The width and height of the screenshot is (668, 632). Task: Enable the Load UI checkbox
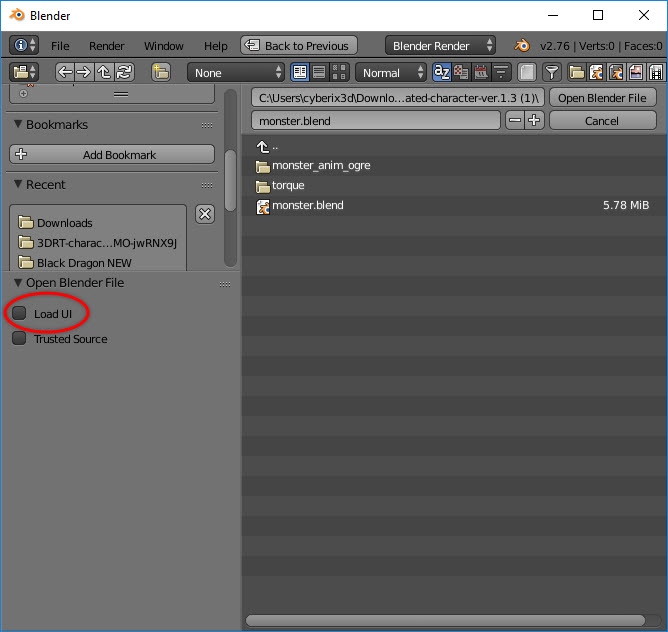(19, 313)
